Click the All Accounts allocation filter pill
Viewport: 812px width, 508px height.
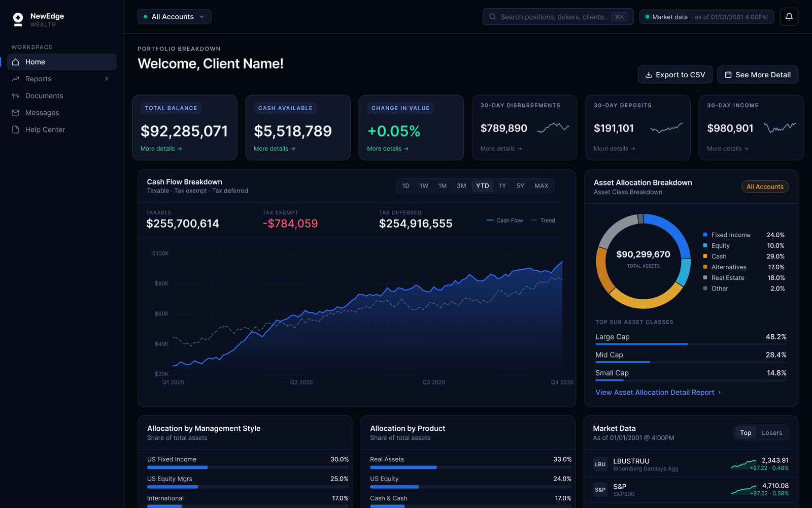[x=765, y=186]
